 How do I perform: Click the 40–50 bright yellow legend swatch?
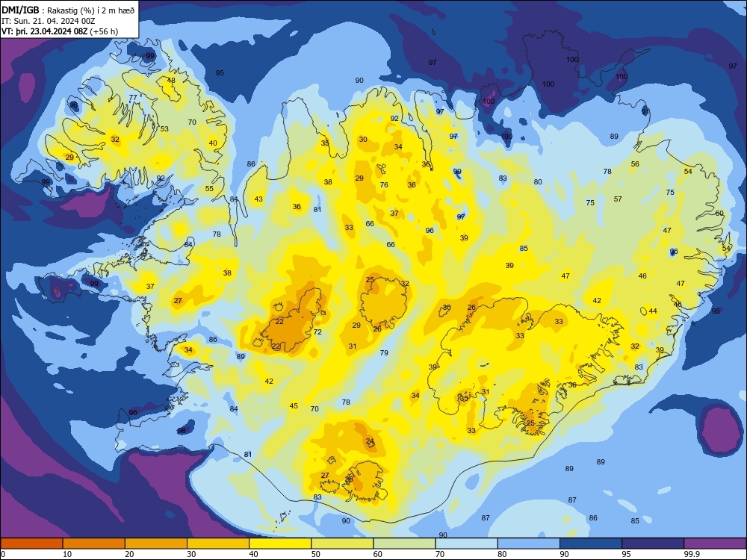point(280,544)
